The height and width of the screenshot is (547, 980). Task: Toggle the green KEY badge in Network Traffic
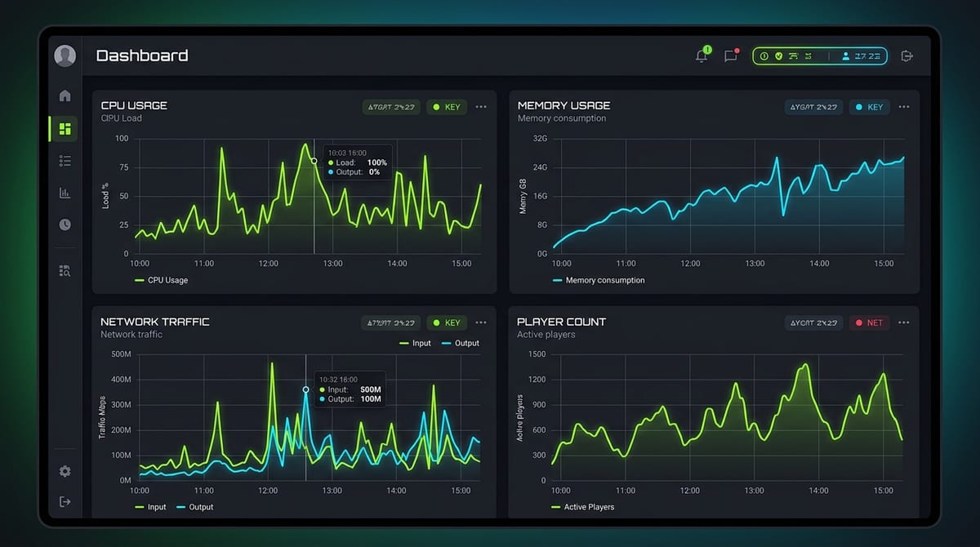(x=447, y=322)
